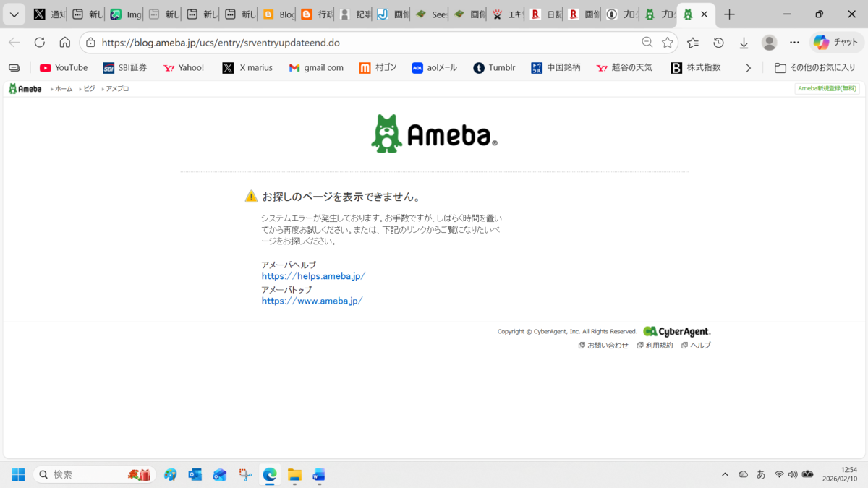Open https://helps.ameba.jp/ link

point(313,276)
